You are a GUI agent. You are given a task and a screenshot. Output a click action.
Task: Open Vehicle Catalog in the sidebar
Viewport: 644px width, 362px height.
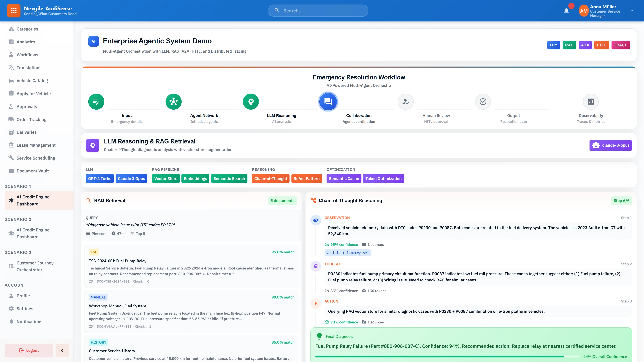(32, 80)
